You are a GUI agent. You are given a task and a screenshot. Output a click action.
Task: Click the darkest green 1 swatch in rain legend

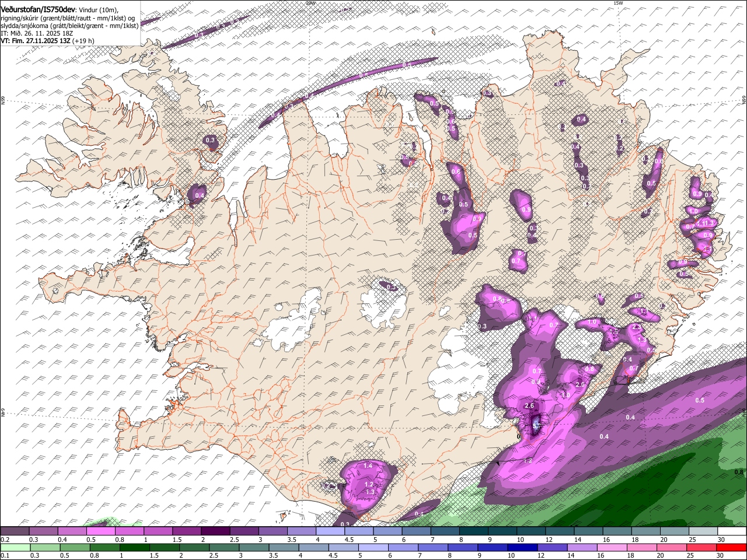click(135, 547)
